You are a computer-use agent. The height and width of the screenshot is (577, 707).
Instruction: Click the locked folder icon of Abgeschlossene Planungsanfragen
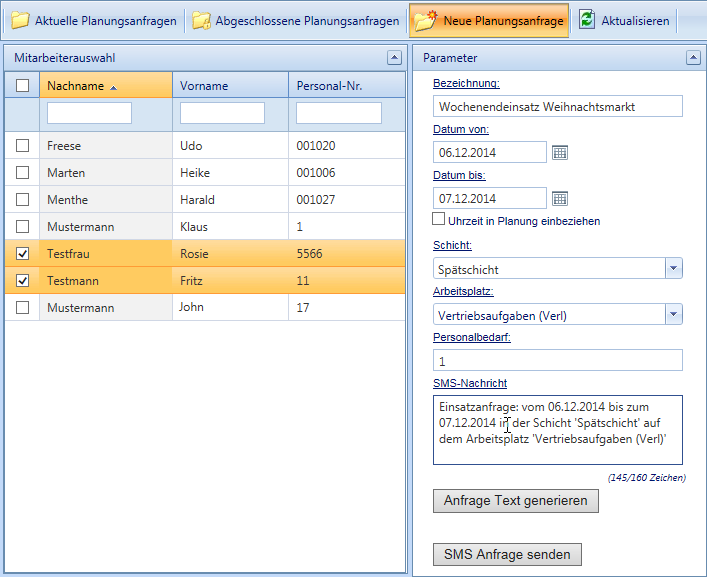(x=201, y=20)
